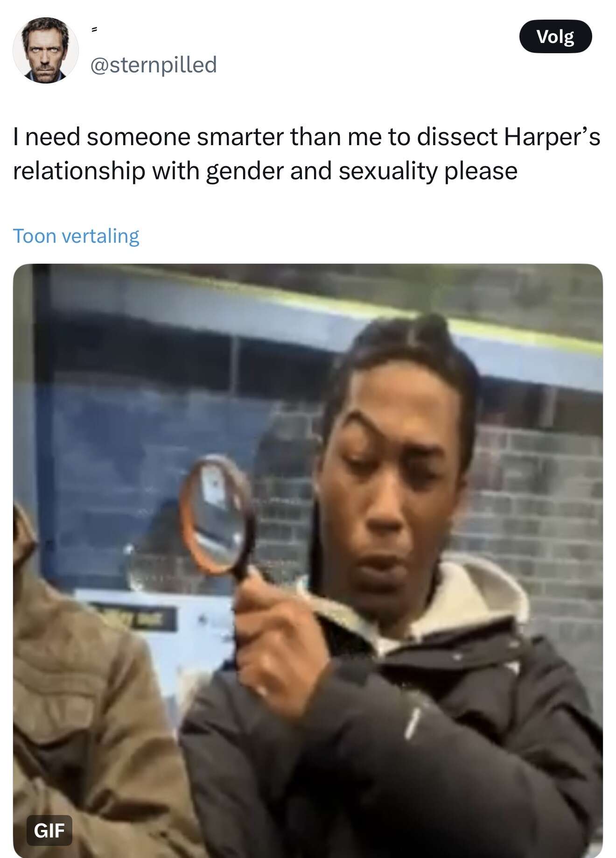Open the GIF media in full view
Image resolution: width=616 pixels, height=858 pixels.
(x=308, y=561)
